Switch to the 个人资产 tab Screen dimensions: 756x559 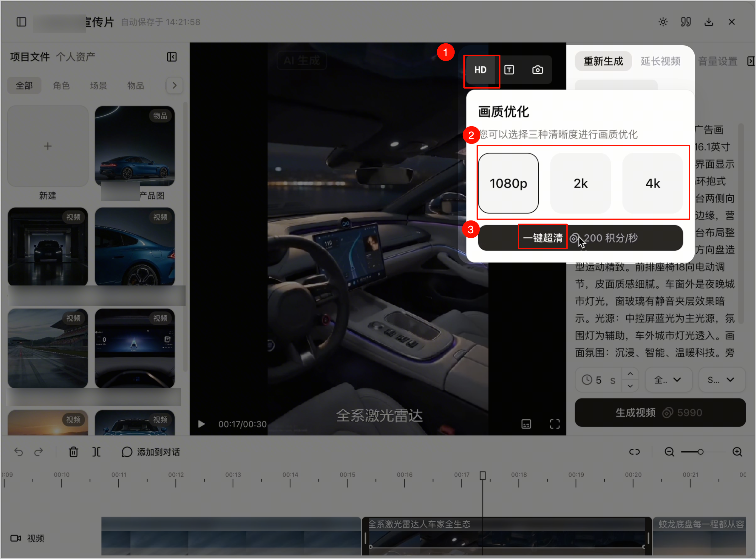tap(75, 57)
